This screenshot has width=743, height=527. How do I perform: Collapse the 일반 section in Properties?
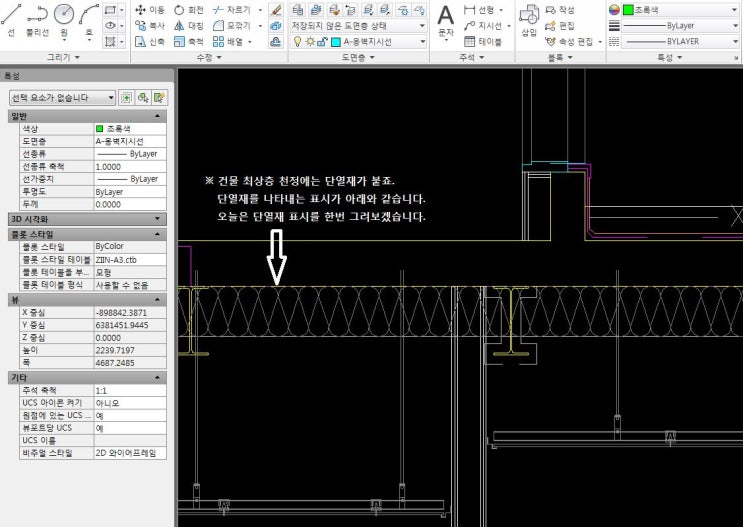(157, 116)
